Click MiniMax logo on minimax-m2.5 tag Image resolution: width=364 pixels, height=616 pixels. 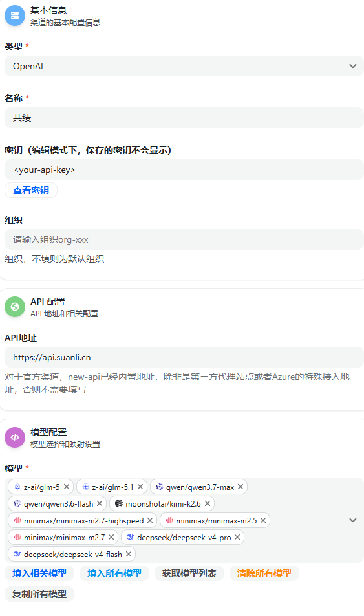[169, 520]
